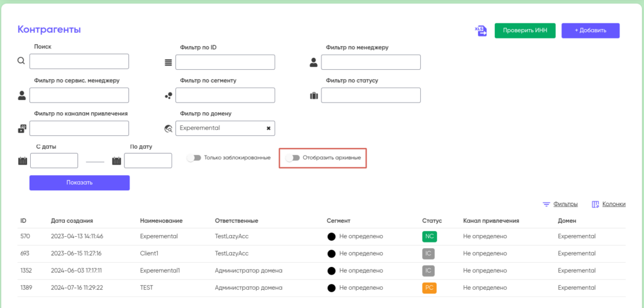The height and width of the screenshot is (308, 644).
Task: Clear the Experemental domain filter
Action: coord(269,128)
